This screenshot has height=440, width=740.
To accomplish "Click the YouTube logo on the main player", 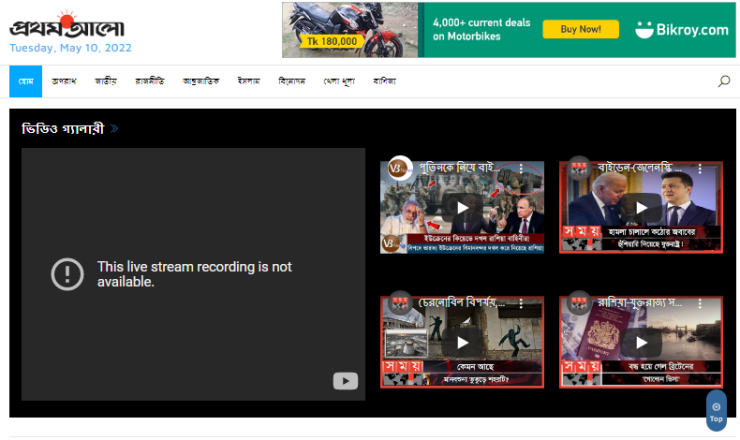I will 345,380.
